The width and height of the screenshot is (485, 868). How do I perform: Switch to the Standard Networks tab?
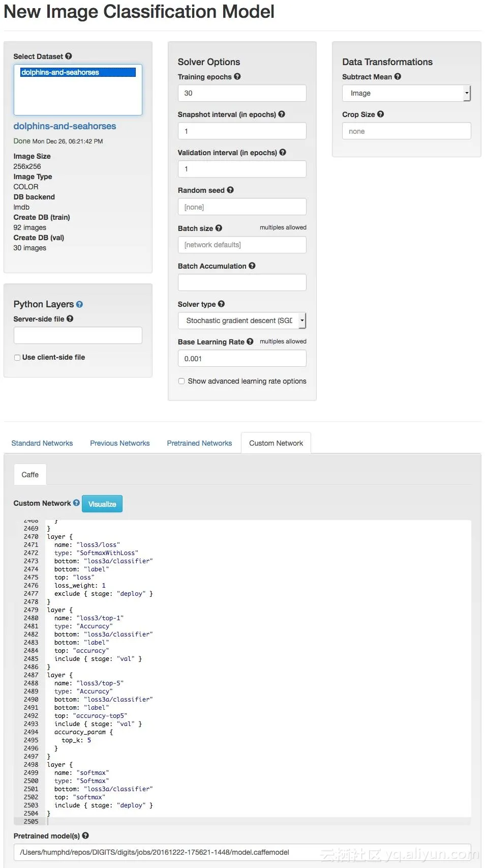pos(42,443)
